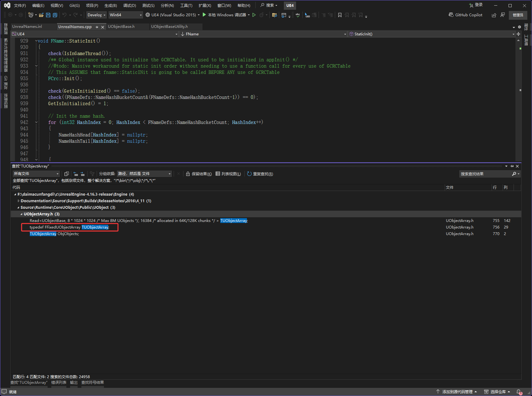
Task: Open the group-by 路径，然后是 文件 dropdown
Action: (x=144, y=174)
